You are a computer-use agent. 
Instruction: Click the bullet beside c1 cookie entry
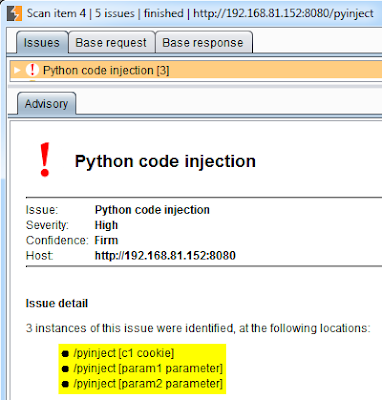click(65, 354)
